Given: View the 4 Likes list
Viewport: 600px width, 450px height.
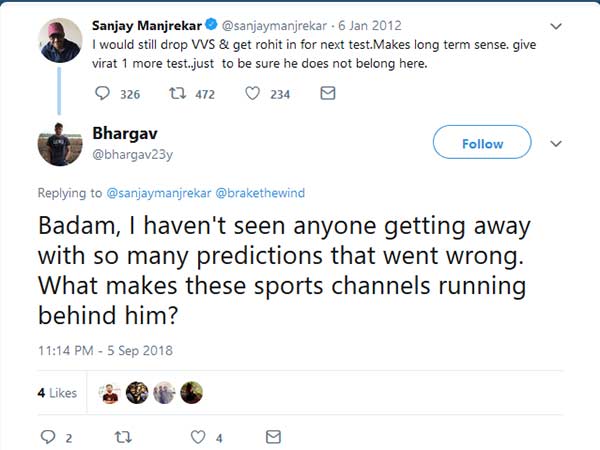Looking at the screenshot, I should [57, 393].
